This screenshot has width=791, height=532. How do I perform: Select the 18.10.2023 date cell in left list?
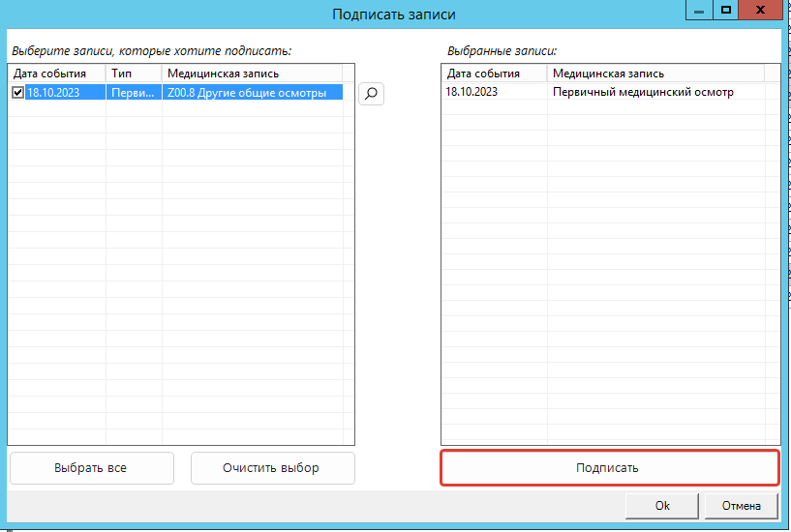64,93
